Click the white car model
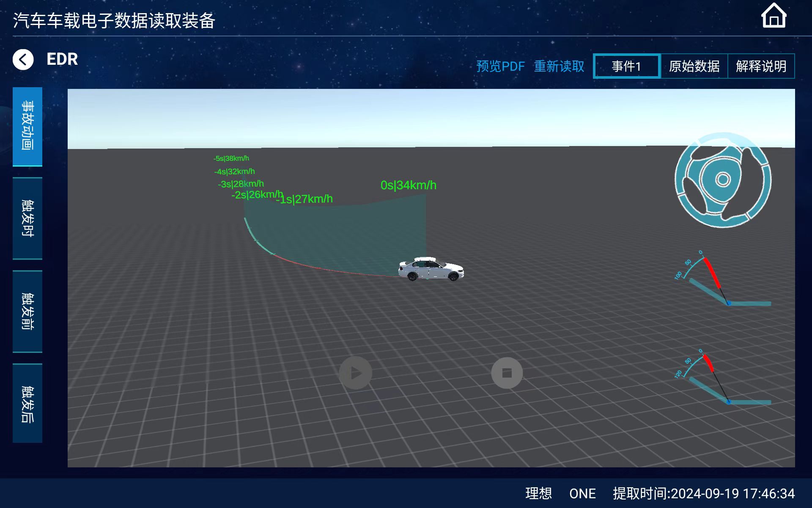The width and height of the screenshot is (812, 508). click(x=431, y=269)
